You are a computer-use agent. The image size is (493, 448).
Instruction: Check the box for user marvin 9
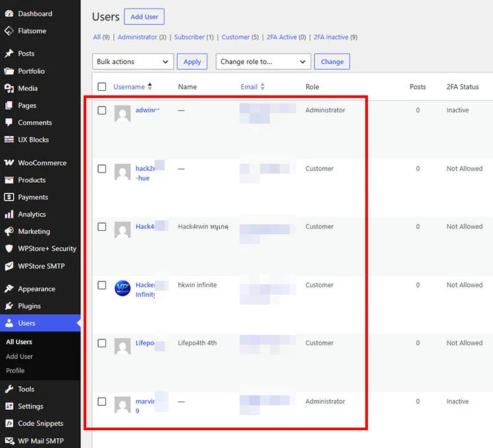point(102,401)
